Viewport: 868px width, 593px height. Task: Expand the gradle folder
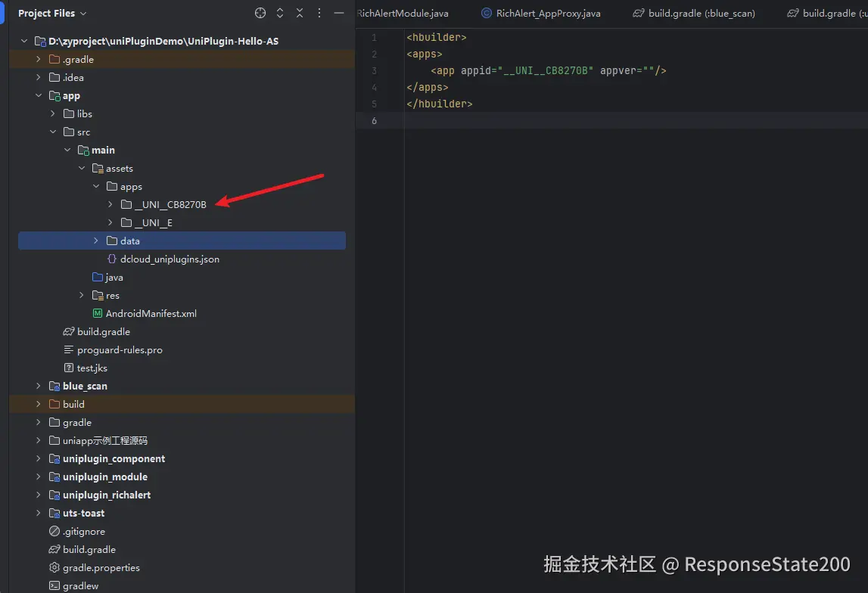[x=38, y=423]
